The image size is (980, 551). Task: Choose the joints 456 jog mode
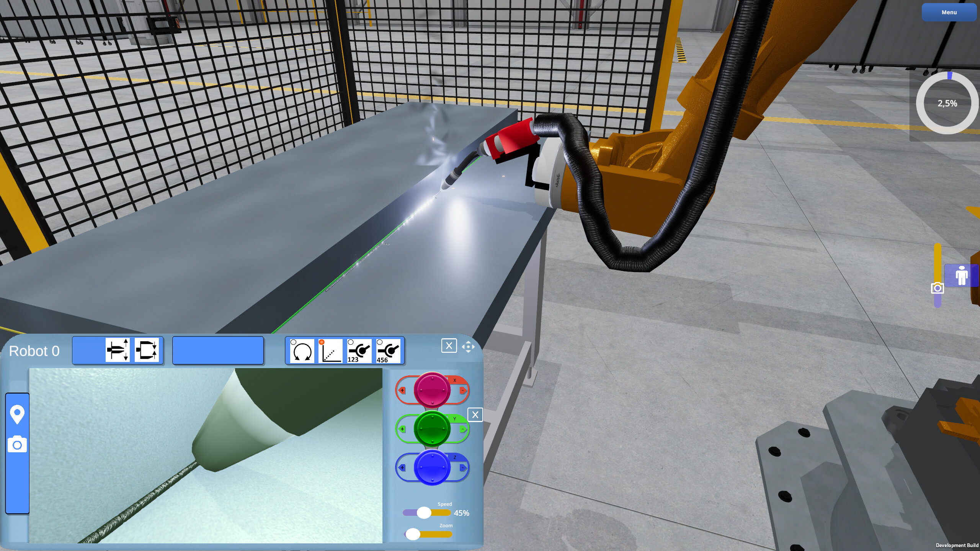pyautogui.click(x=388, y=350)
